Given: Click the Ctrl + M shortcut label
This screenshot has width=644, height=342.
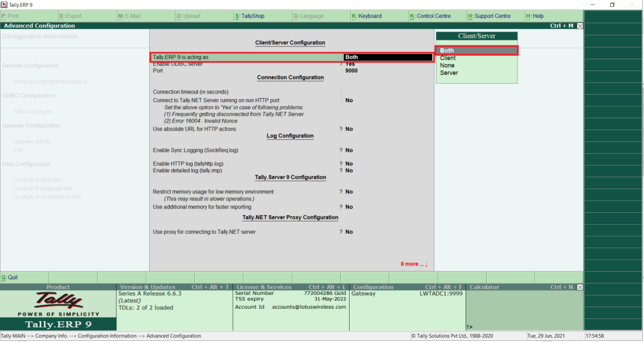Looking at the screenshot, I should click(562, 25).
